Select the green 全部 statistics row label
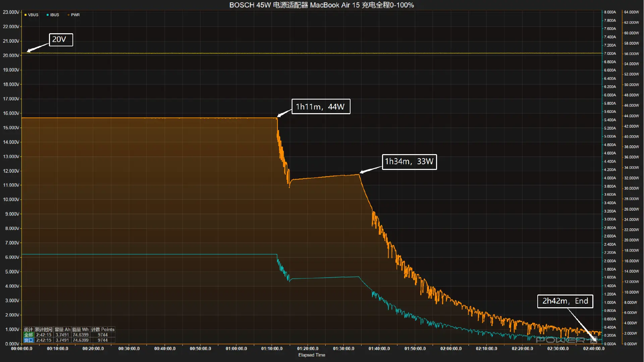The height and width of the screenshot is (362, 644). 29,335
